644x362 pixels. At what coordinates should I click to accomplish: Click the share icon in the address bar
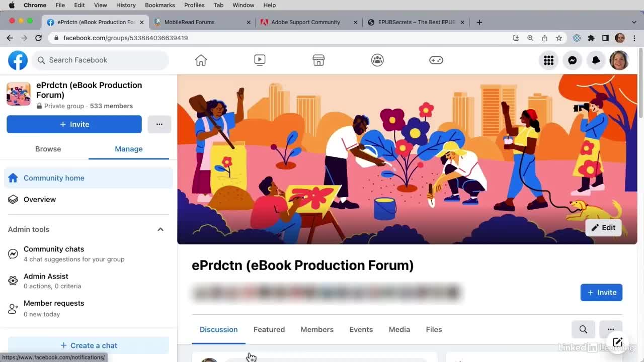(x=544, y=38)
